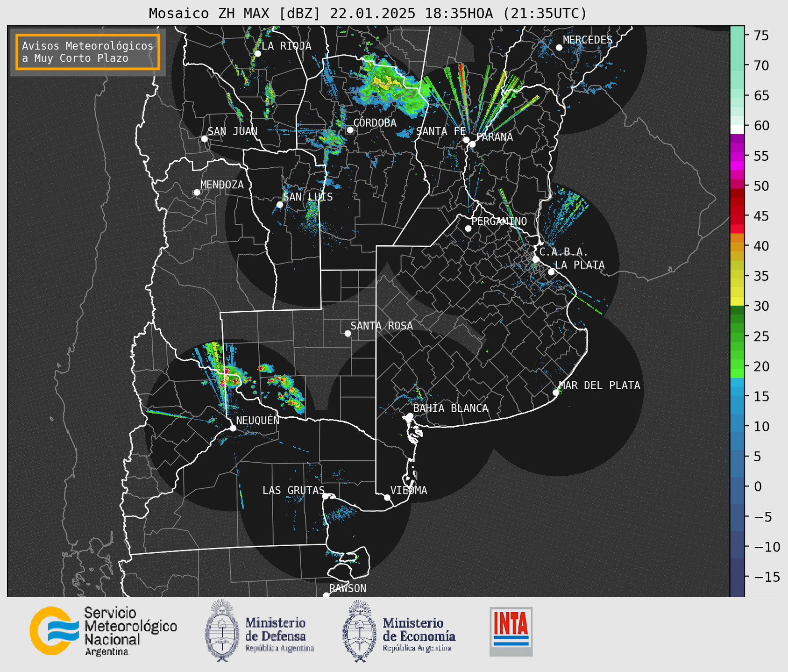Click the 30 colorbar tick label
This screenshot has height=672, width=788.
point(761,306)
